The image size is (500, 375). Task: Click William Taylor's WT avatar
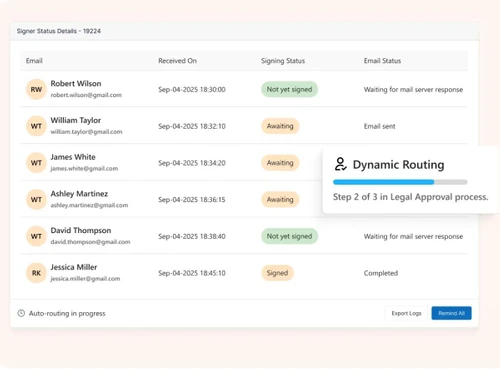(36, 126)
